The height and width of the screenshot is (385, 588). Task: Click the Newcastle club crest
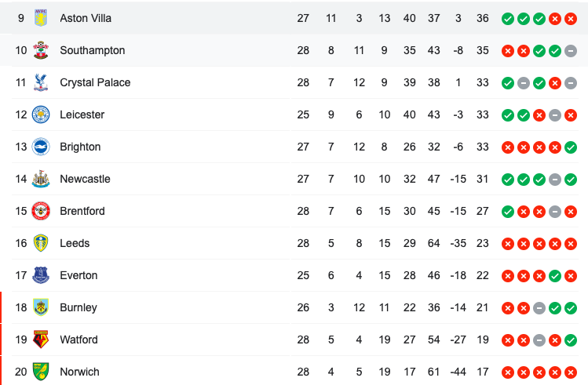point(41,179)
